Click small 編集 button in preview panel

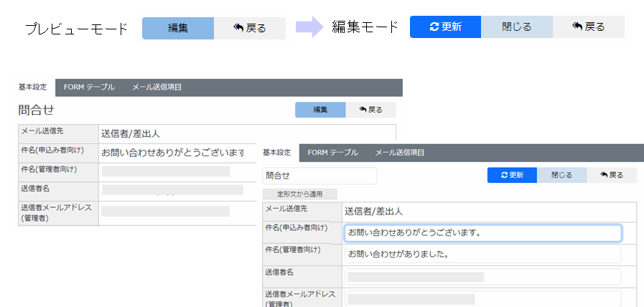point(320,110)
